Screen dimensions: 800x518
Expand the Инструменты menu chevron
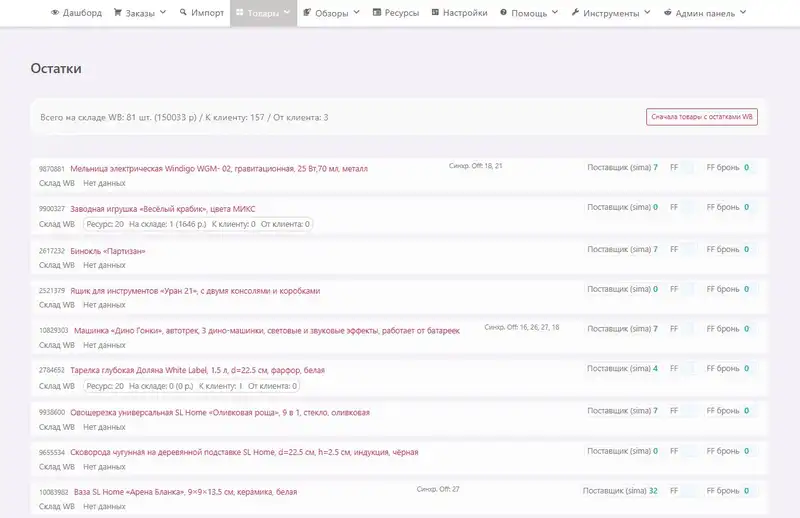coord(647,12)
